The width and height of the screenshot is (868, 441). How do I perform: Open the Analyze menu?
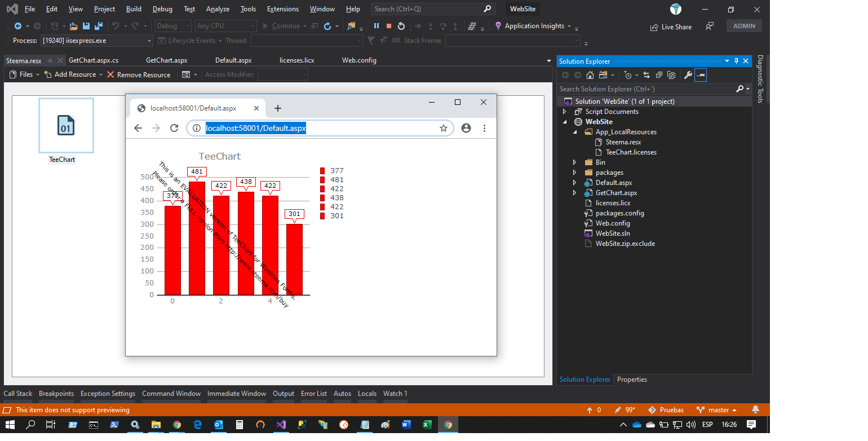[x=218, y=9]
